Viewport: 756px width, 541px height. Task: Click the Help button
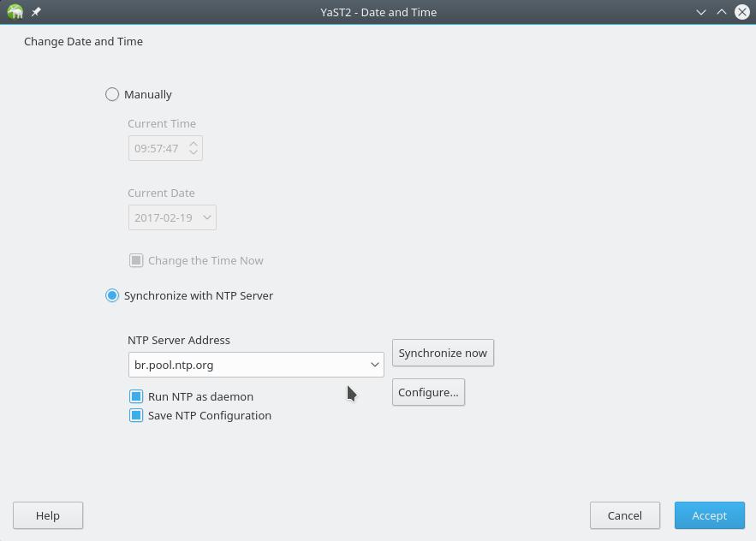[48, 515]
